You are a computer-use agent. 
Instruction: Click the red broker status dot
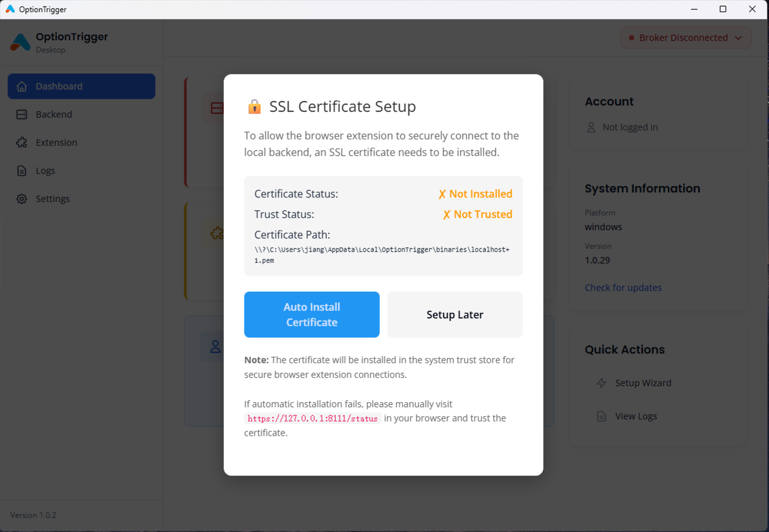click(631, 38)
